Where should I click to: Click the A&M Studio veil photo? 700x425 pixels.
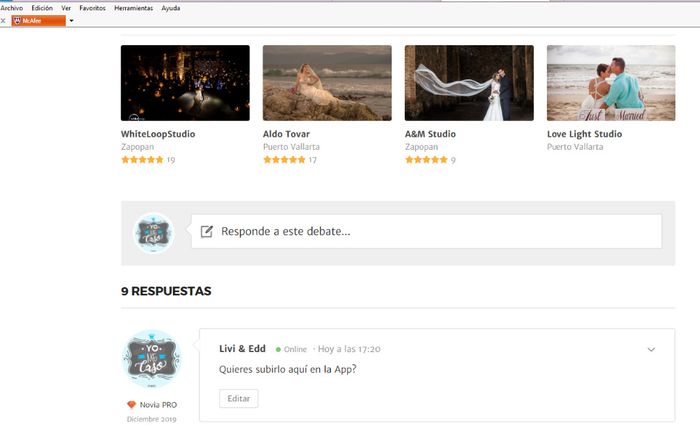pos(469,83)
